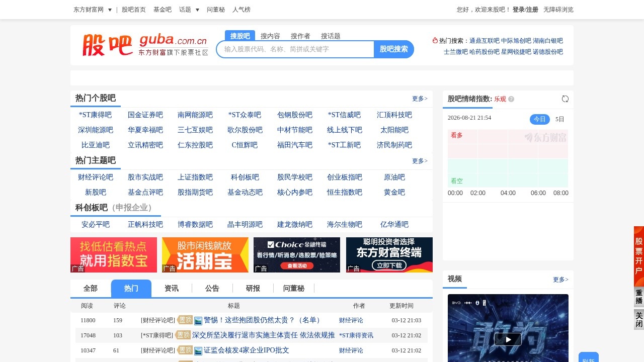Open the 全部 posts tab
The height and width of the screenshot is (362, 644).
[x=91, y=288]
